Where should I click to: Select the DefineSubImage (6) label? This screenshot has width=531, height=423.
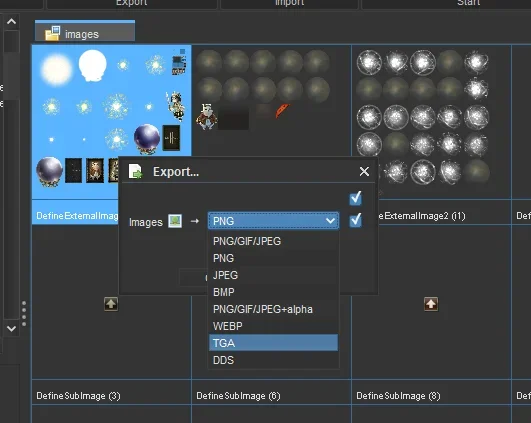[x=238, y=396]
